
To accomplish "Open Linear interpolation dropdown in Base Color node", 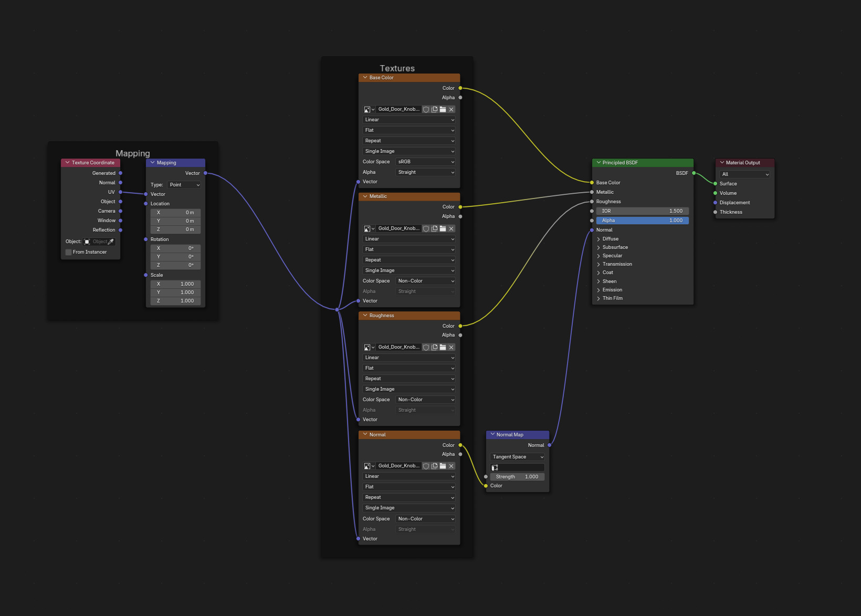I will [x=409, y=120].
